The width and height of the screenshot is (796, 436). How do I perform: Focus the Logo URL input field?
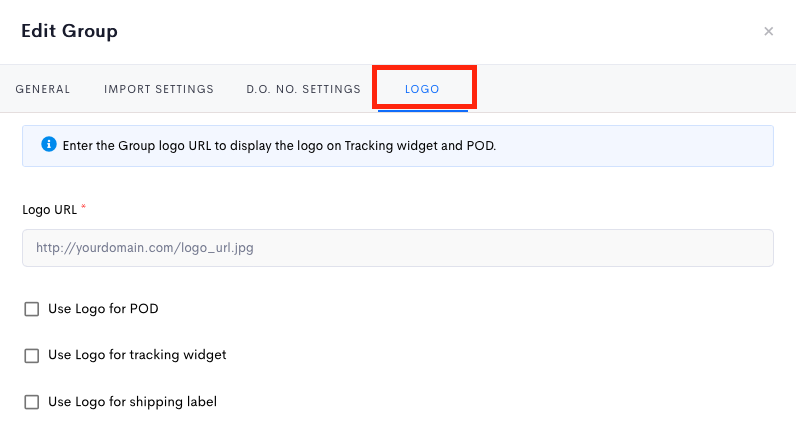pyautogui.click(x=397, y=248)
